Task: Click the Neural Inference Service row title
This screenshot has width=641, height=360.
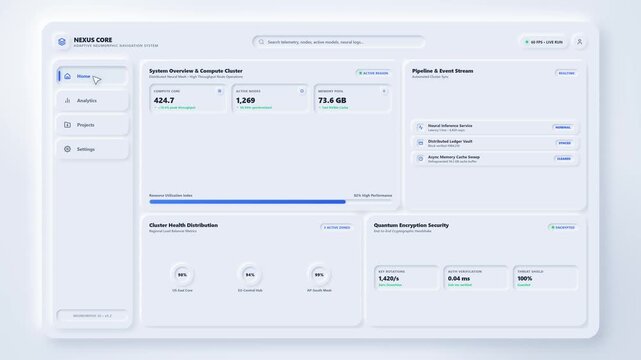Action: pyautogui.click(x=450, y=126)
